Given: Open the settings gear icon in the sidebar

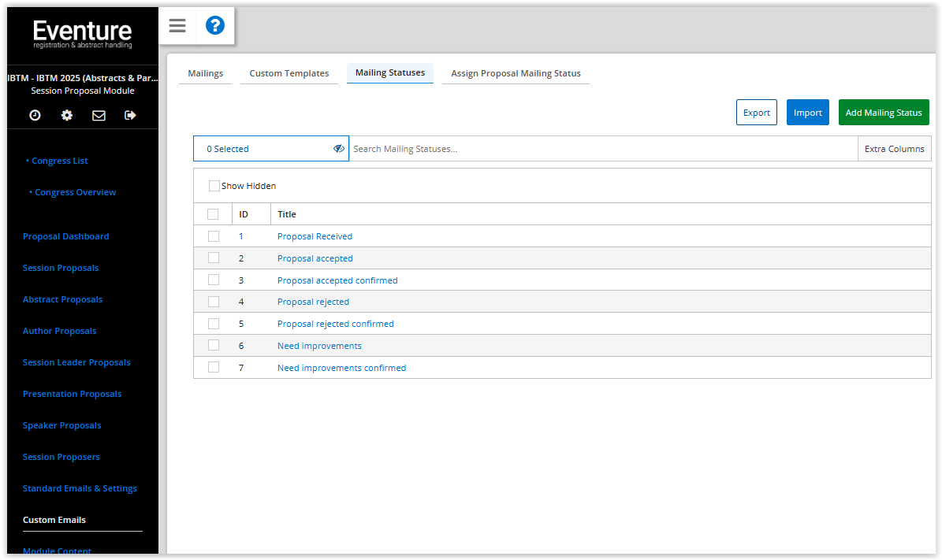Looking at the screenshot, I should [66, 115].
